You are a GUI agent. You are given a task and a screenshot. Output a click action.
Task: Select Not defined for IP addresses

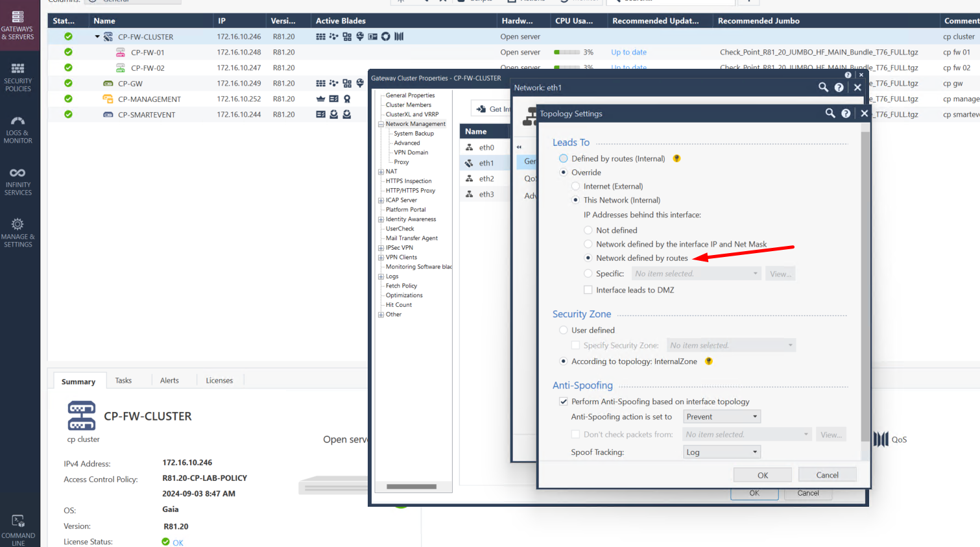coord(588,230)
